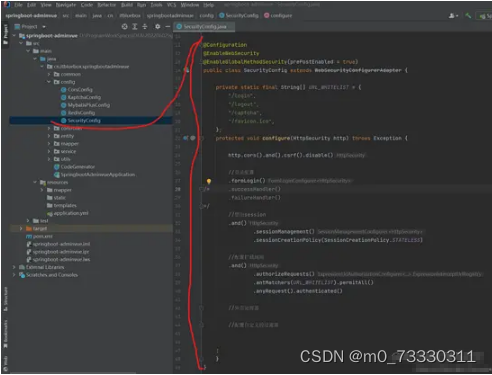Open the File menu
The height and width of the screenshot is (375, 492).
(x=18, y=5)
